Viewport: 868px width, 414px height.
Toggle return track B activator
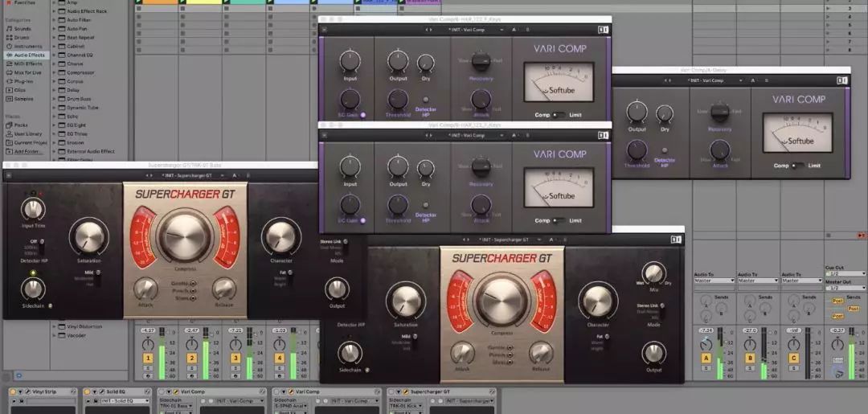point(750,358)
